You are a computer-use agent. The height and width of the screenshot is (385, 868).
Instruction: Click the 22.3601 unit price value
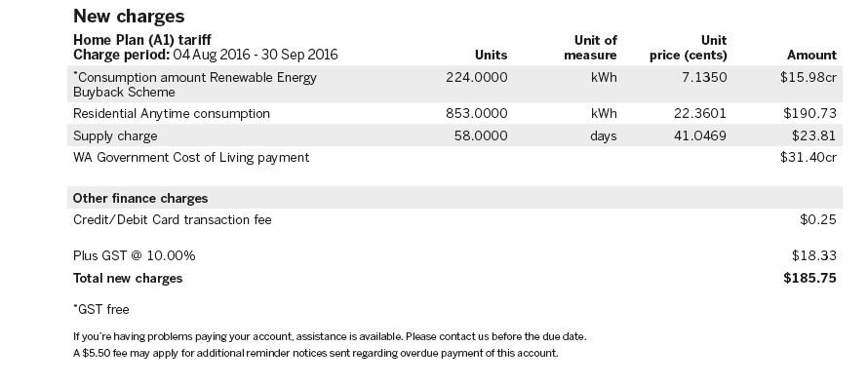[x=699, y=113]
